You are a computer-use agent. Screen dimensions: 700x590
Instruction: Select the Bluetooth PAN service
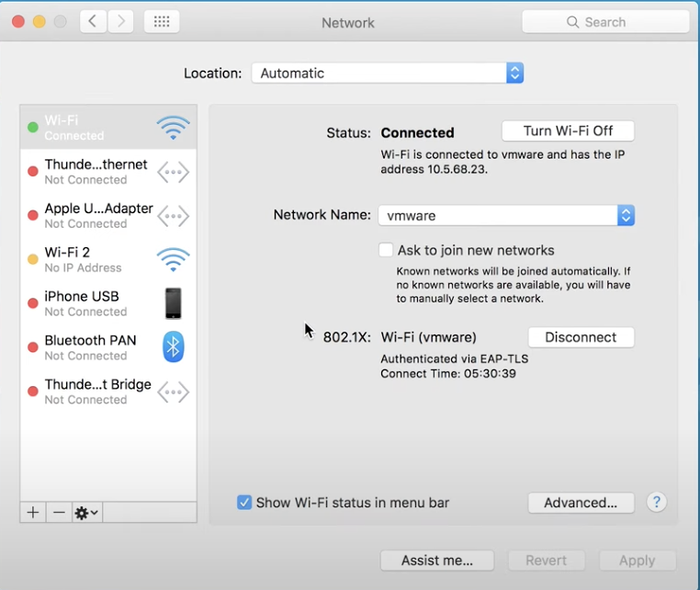pos(108,347)
